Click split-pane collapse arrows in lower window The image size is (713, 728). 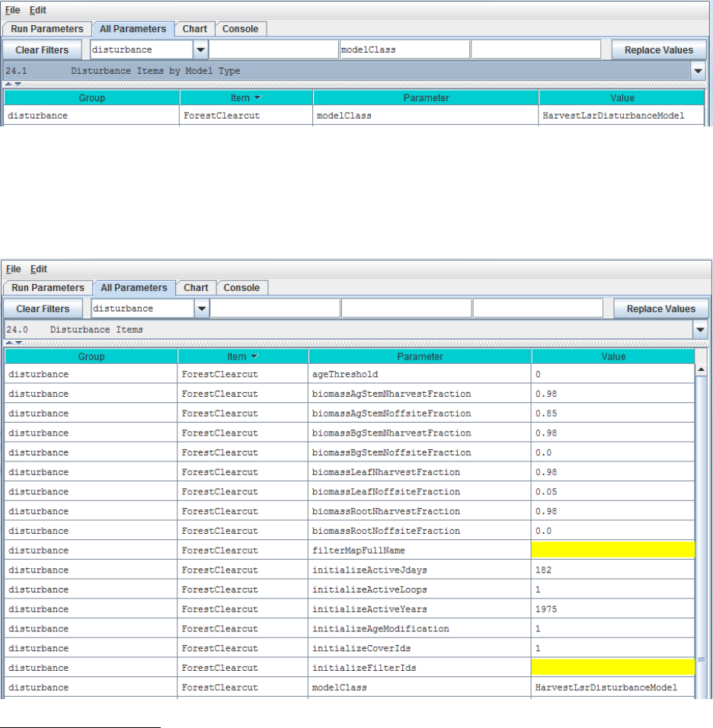(x=14, y=343)
